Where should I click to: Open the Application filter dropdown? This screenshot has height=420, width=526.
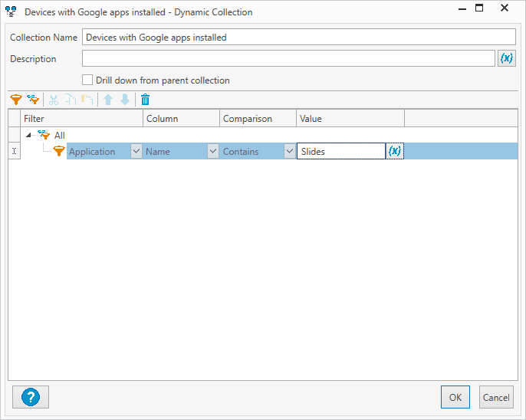136,151
